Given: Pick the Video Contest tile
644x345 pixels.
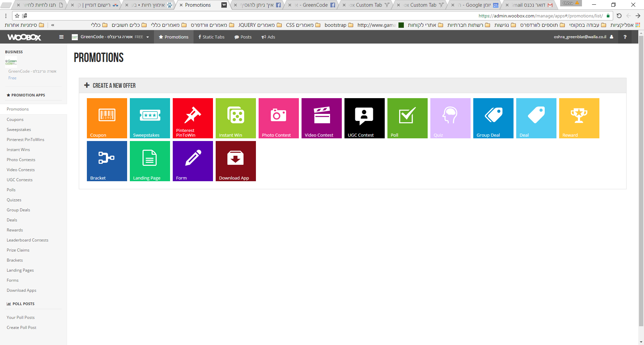Looking at the screenshot, I should pos(321,118).
